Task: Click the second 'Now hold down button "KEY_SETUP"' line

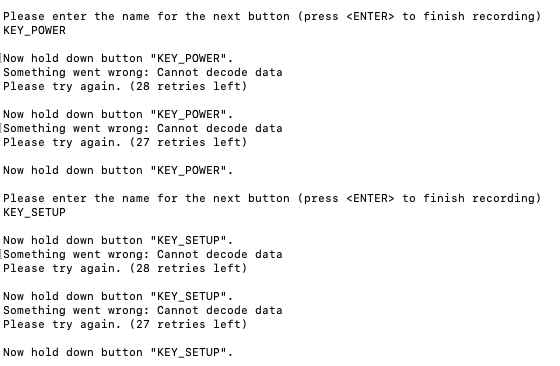Action: (x=118, y=297)
